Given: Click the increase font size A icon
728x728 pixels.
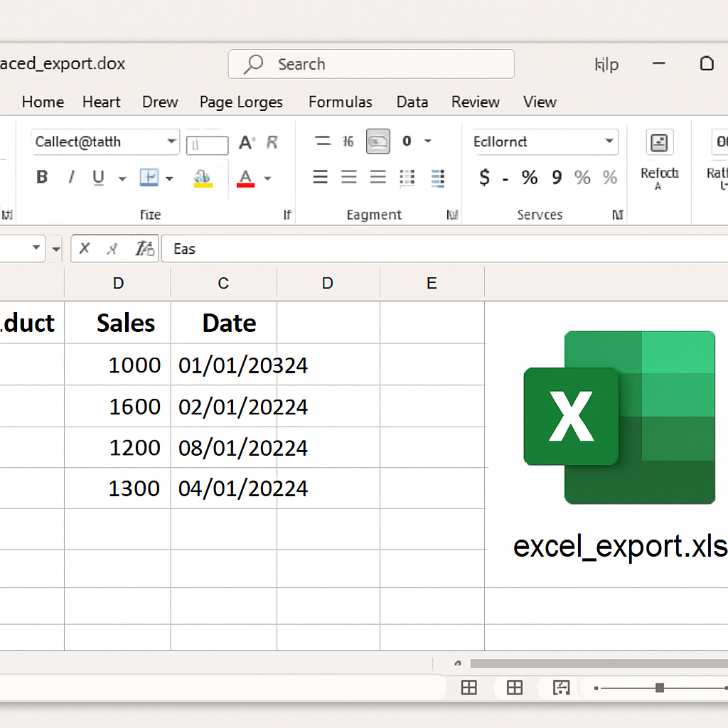Looking at the screenshot, I should [x=245, y=141].
